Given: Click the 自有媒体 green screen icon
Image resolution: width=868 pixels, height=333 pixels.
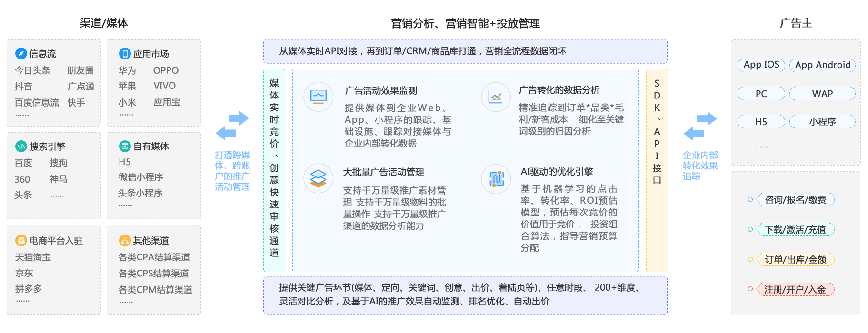Looking at the screenshot, I should [x=125, y=146].
